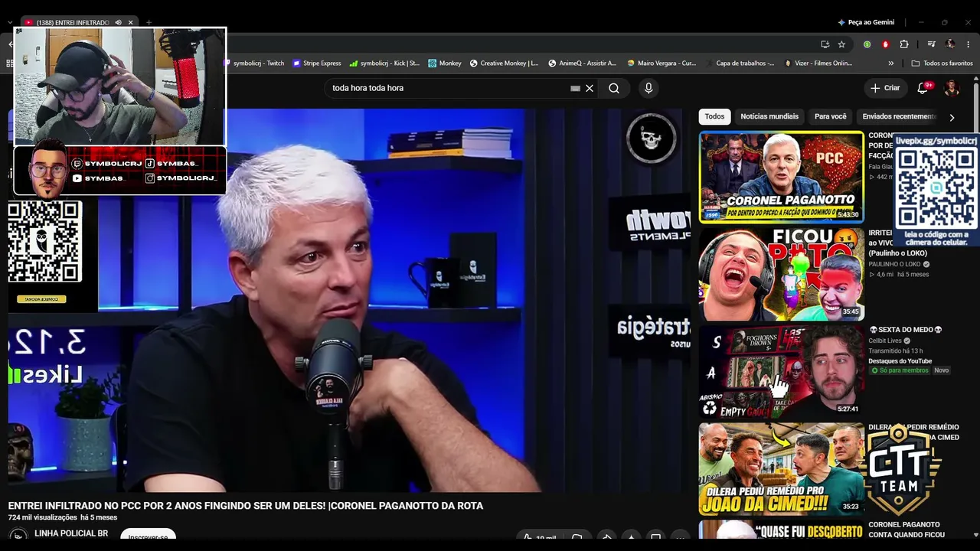Screen dimensions: 980x551
Task: Bookmark this page with the star icon
Action: click(841, 44)
